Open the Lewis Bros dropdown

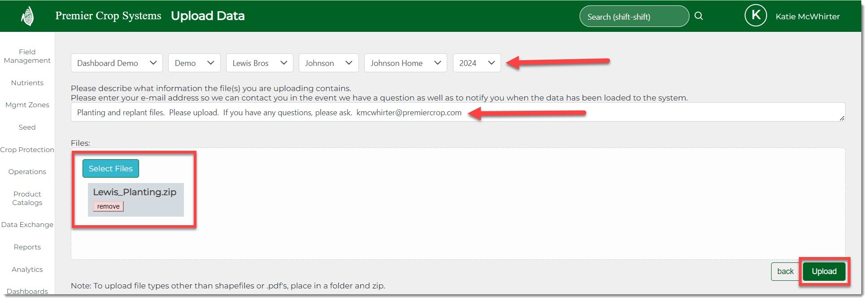coord(259,63)
